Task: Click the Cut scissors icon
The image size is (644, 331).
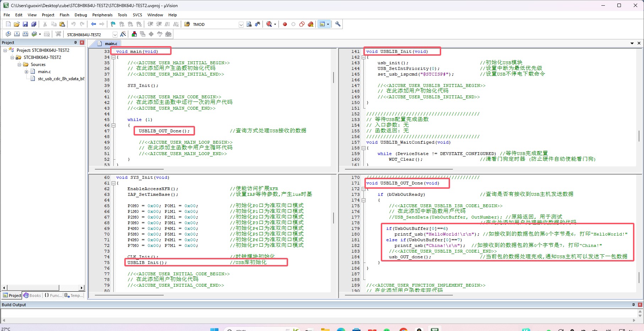Action: 45,24
